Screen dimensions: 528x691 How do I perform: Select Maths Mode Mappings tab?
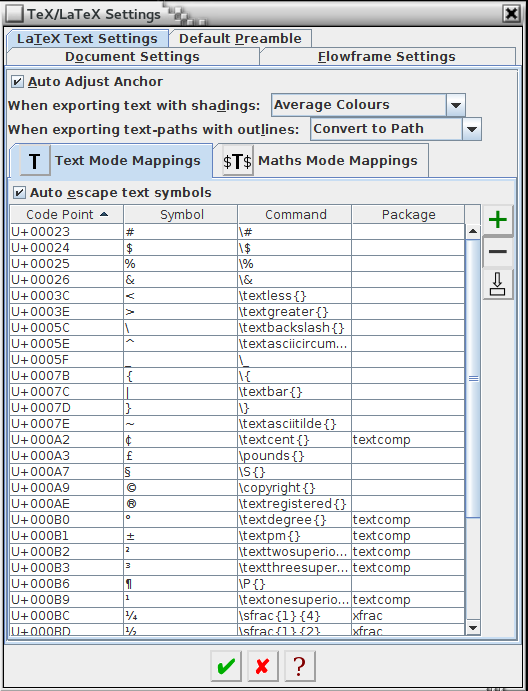point(320,161)
